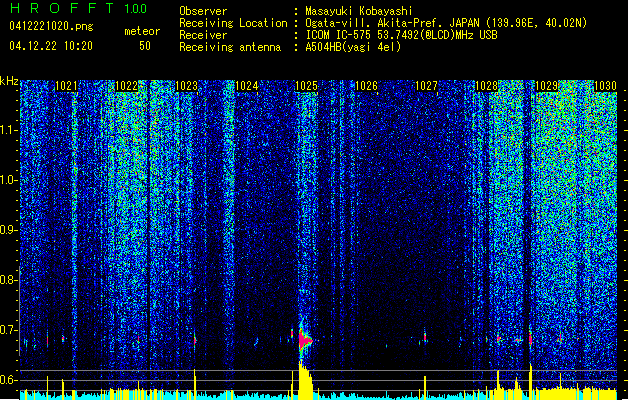The height and width of the screenshot is (400, 629).
Task: Click the Receiver label
Action: [x=203, y=35]
